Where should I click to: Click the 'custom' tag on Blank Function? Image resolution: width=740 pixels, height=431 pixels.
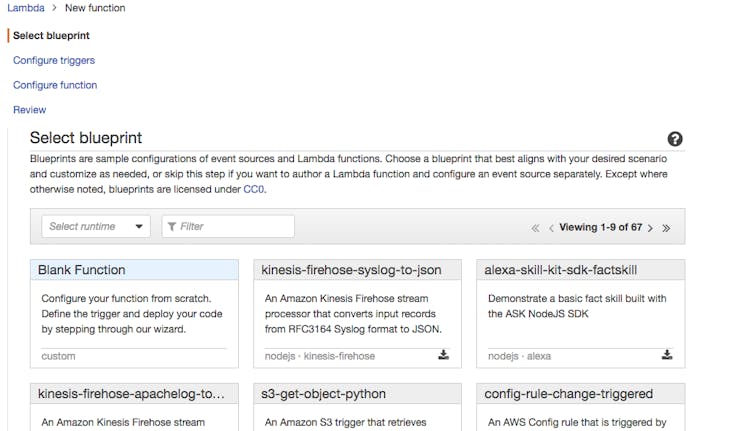coord(58,356)
